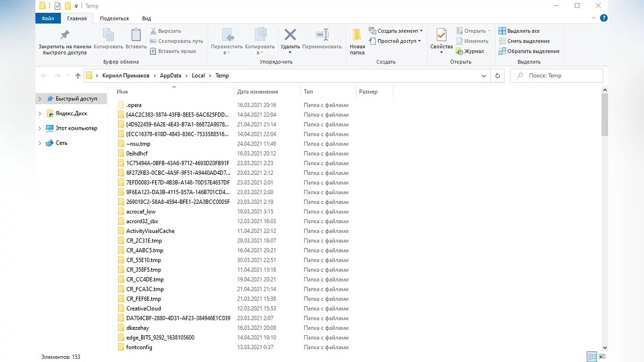Click the Copy icon in ribbon
Viewport: 644px width, 362px height.
click(x=108, y=35)
